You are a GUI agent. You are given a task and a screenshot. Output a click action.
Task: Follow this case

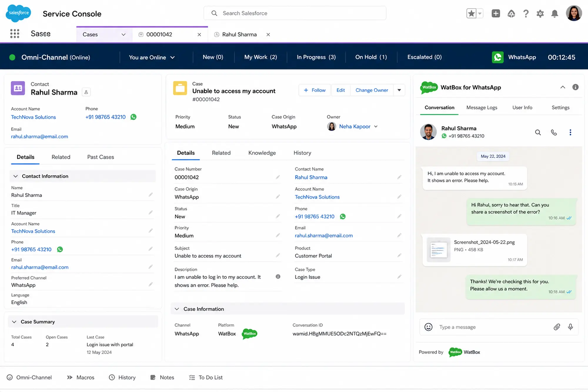coord(315,90)
